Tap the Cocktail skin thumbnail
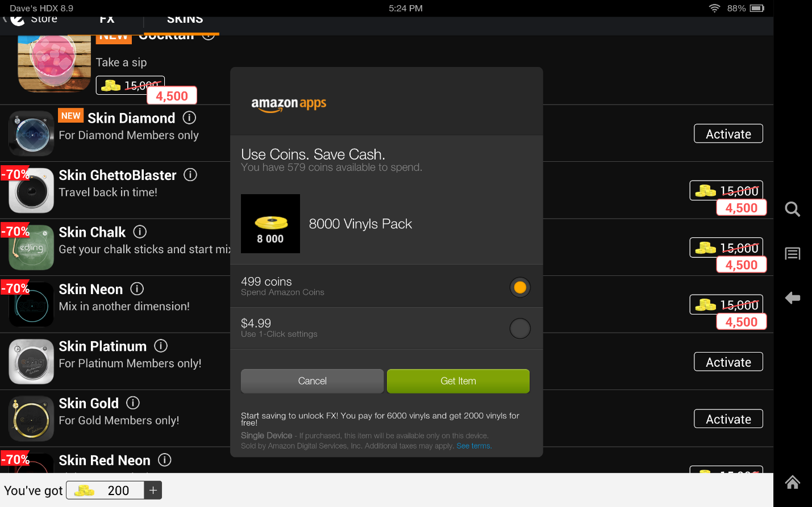The height and width of the screenshot is (507, 812). tap(54, 63)
